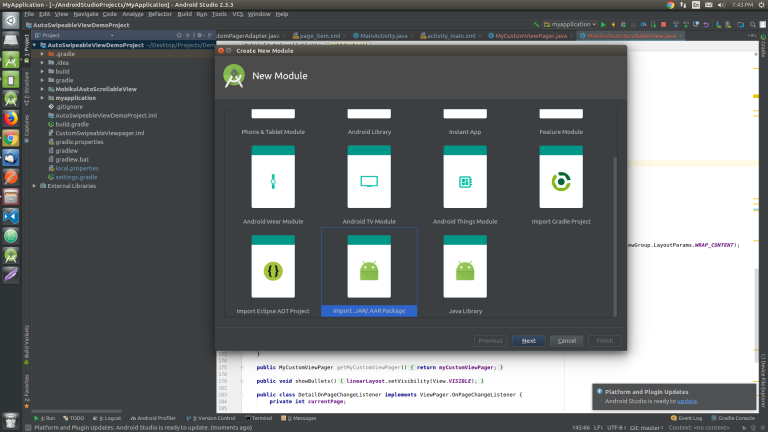This screenshot has width=768, height=432.
Task: Click the Next button in dialog
Action: [529, 340]
